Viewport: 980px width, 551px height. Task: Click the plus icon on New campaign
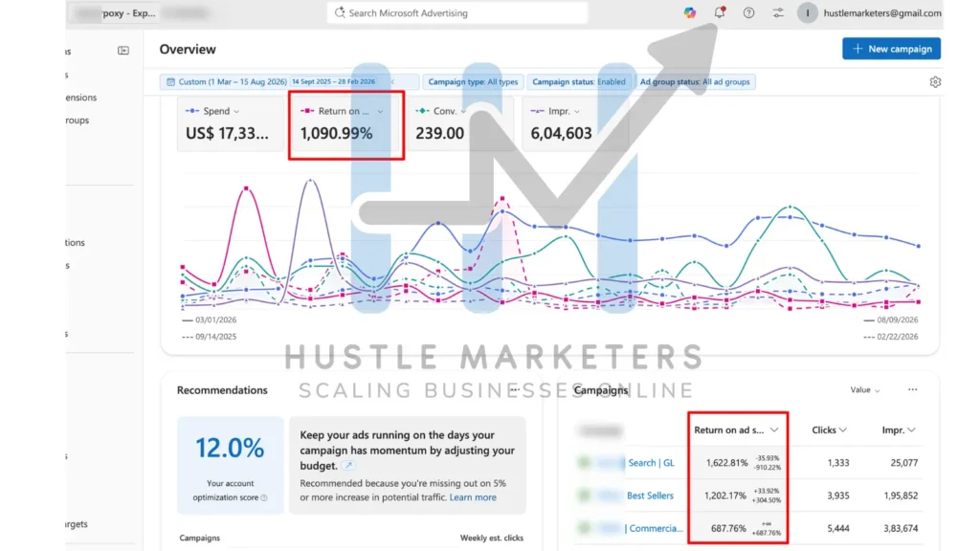857,49
